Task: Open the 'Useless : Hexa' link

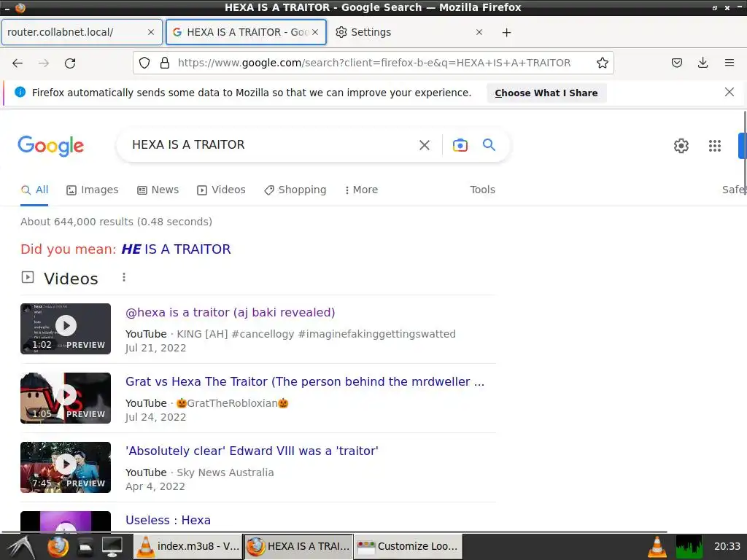Action: click(x=168, y=520)
